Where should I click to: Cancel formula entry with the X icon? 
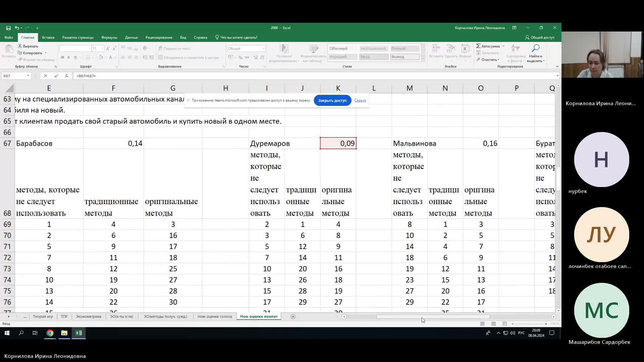(x=46, y=76)
